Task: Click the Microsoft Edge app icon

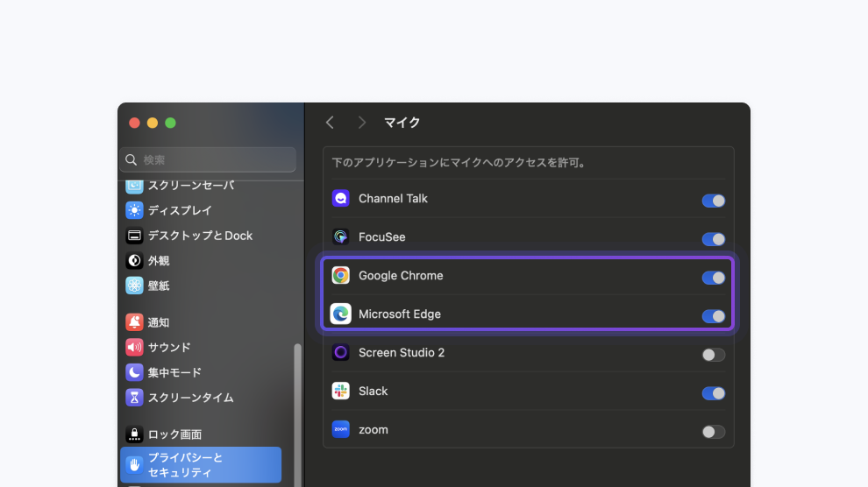Action: 341,314
